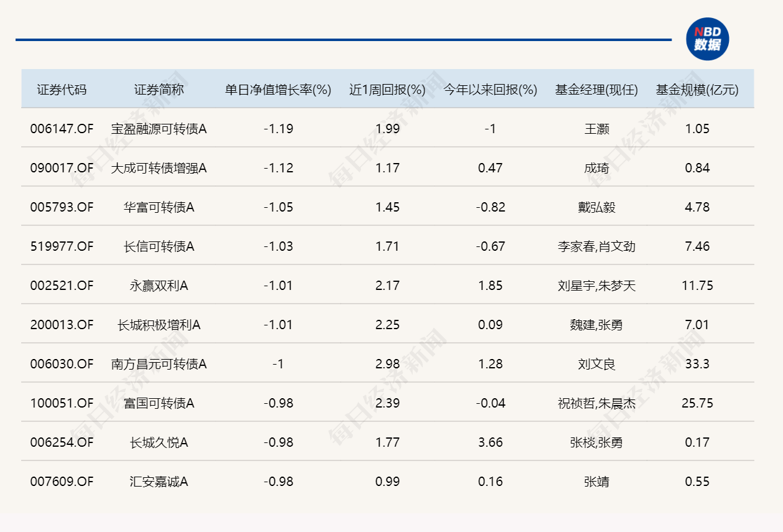Open fund code 006147.OF
Viewport: 783px width, 532px height.
(x=62, y=128)
